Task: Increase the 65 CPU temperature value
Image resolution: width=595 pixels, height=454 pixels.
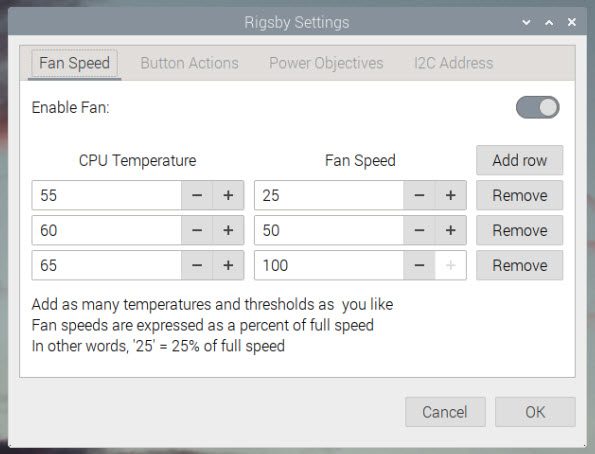Action: point(228,265)
